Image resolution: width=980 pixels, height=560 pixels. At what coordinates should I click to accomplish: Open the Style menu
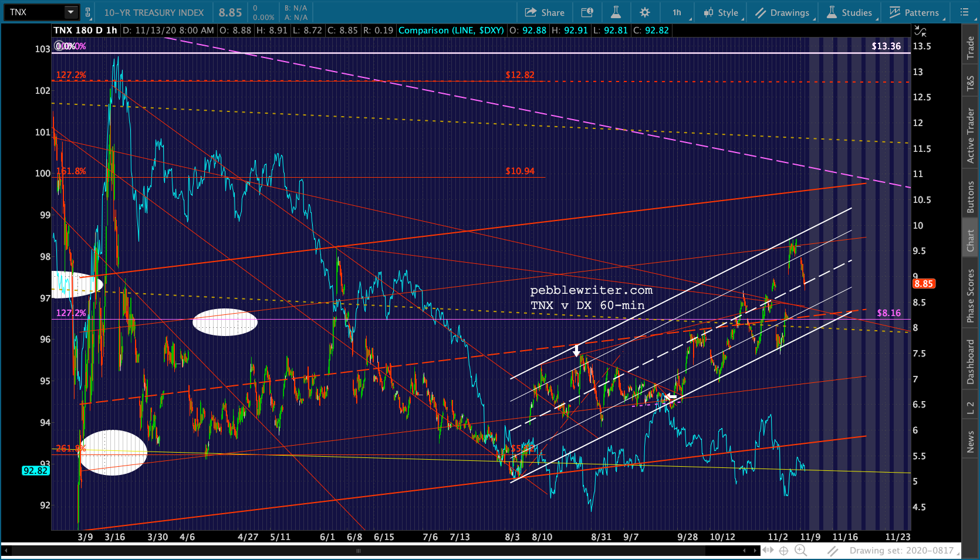point(722,12)
